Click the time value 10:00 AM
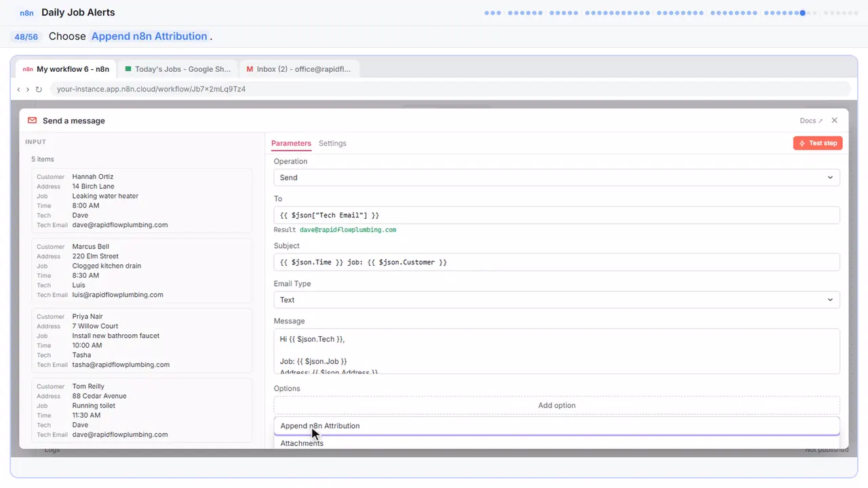This screenshot has height=488, width=868. pyautogui.click(x=87, y=345)
